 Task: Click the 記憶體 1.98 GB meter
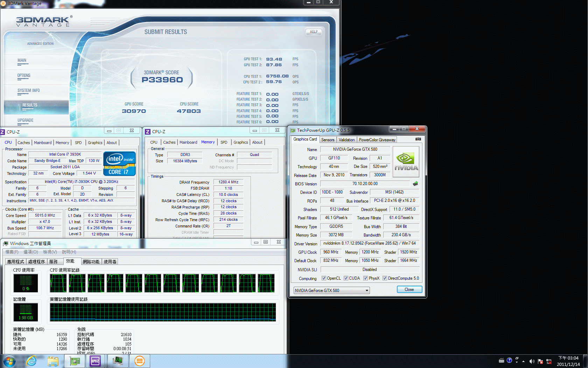click(26, 312)
